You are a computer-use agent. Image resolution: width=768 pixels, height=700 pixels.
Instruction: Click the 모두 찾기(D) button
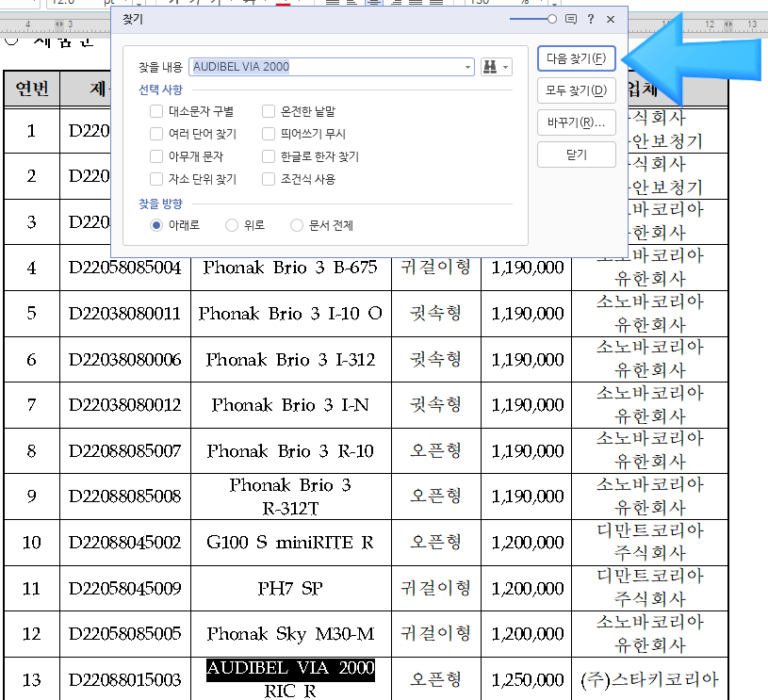click(576, 90)
